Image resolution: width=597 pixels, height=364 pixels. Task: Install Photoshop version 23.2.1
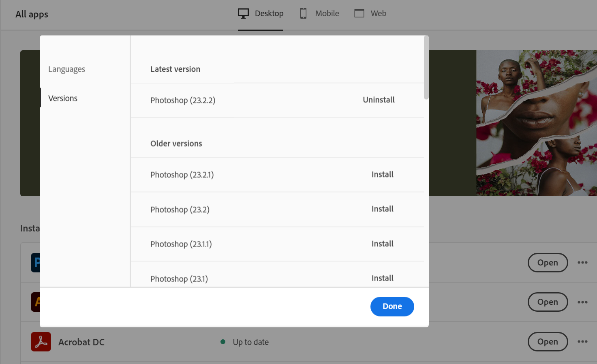coord(382,174)
